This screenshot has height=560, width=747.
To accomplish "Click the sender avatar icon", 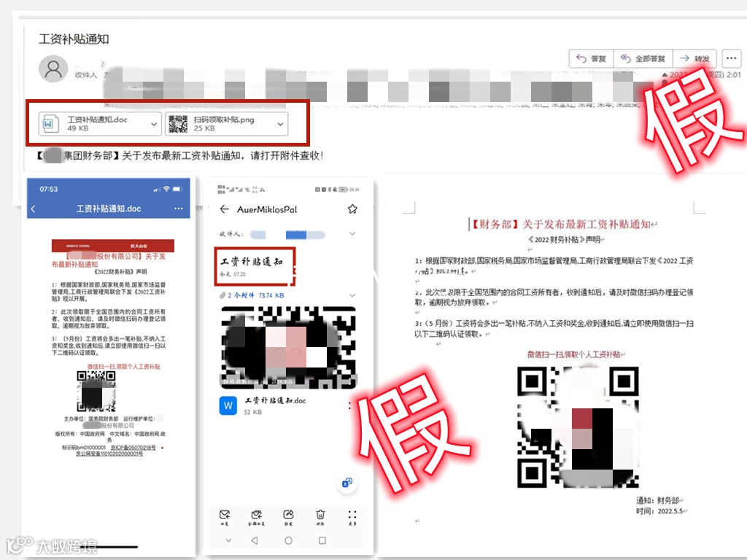I will [x=53, y=69].
